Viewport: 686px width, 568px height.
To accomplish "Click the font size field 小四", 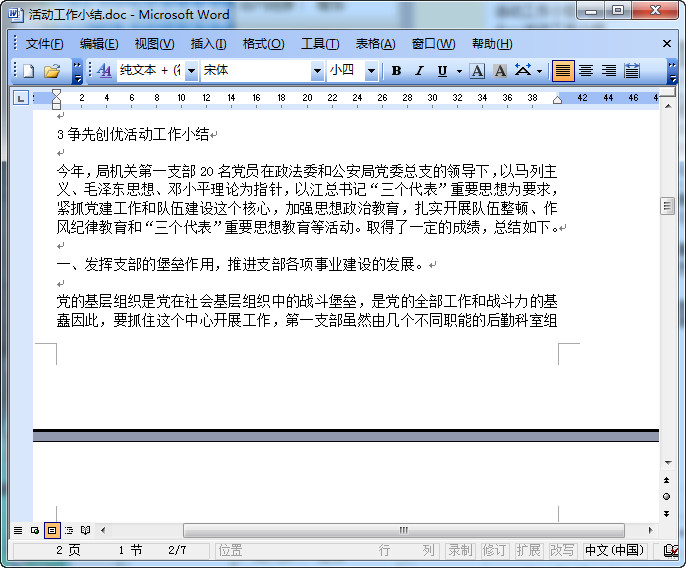I will coord(346,71).
